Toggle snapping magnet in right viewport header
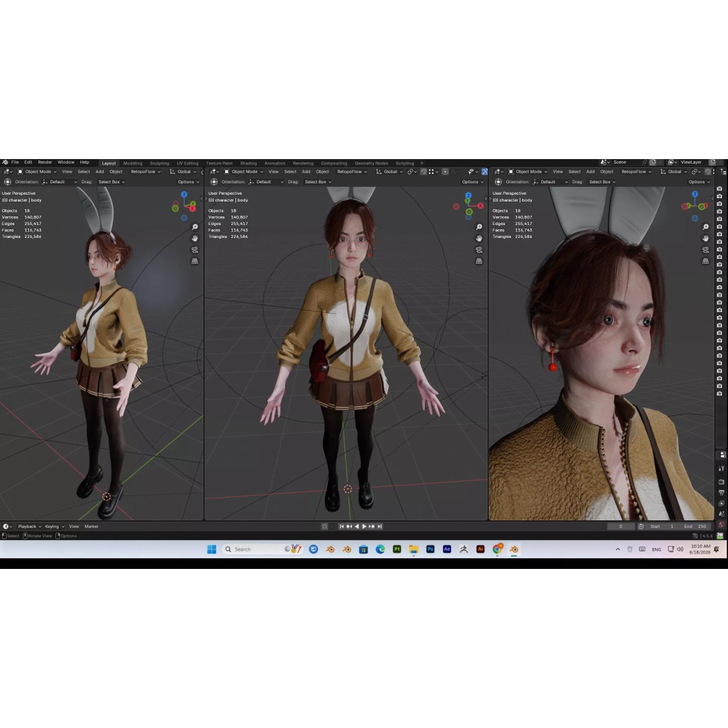Image resolution: width=728 pixels, height=728 pixels. 708,172
